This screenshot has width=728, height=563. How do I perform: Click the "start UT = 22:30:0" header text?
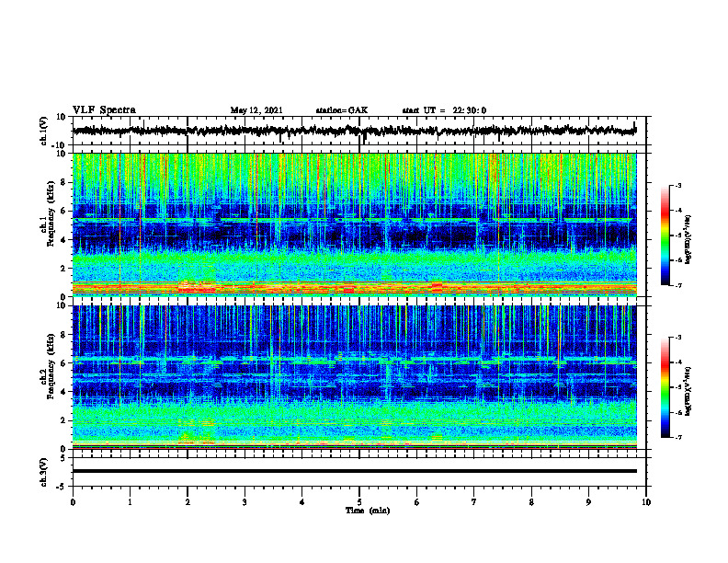[x=444, y=110]
